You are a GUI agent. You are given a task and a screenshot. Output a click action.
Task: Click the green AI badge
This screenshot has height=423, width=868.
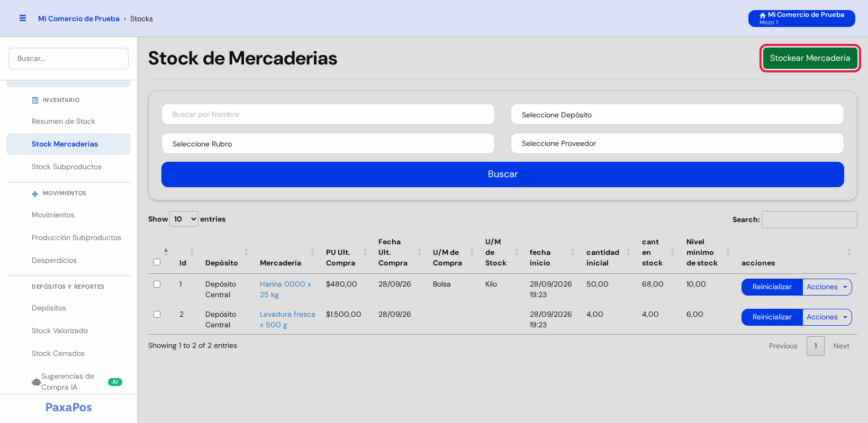tap(115, 382)
